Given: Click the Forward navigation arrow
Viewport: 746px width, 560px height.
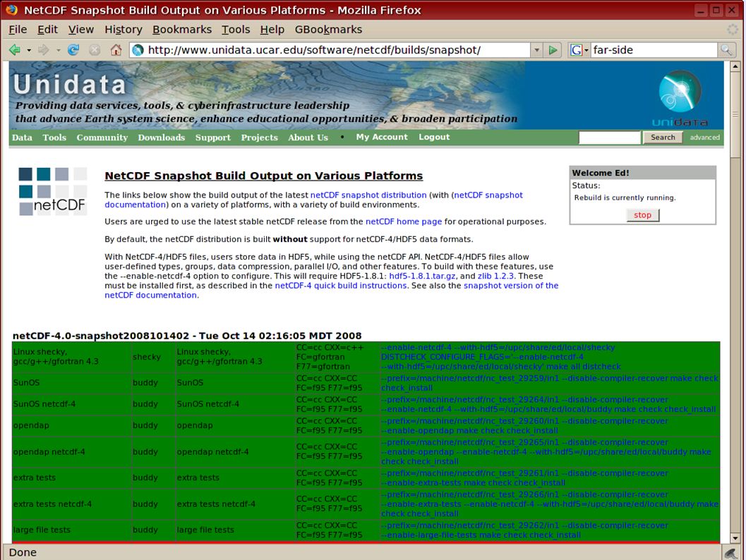Looking at the screenshot, I should 44,50.
